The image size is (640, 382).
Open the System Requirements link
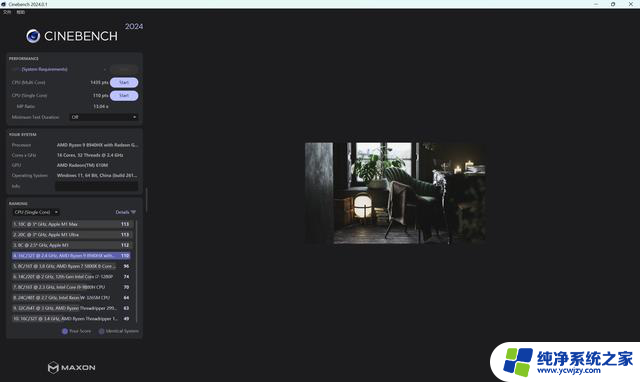(44, 69)
